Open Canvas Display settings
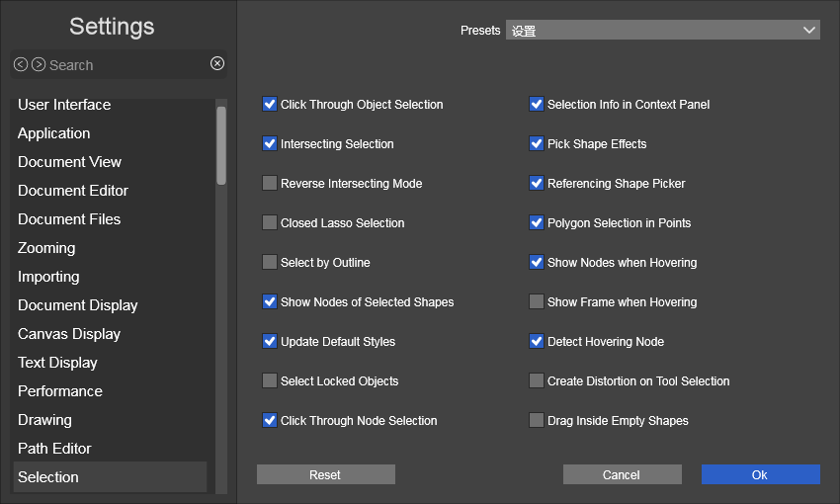This screenshot has width=840, height=504. [x=69, y=334]
